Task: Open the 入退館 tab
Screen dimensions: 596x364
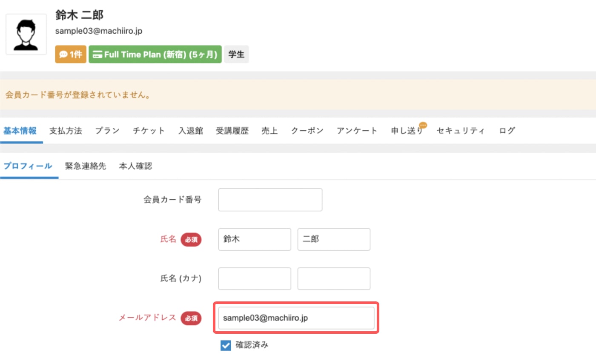Action: point(190,131)
